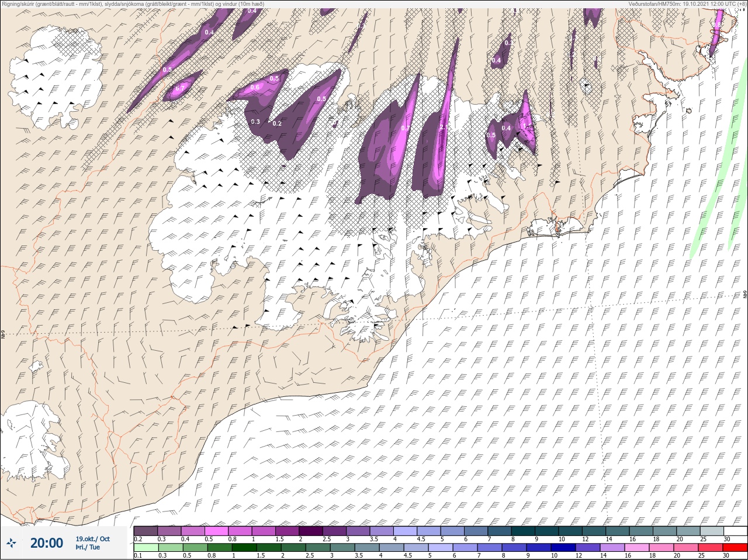
Task: Select the weekday text 'Þri./ Tue'
Action: pos(88,547)
